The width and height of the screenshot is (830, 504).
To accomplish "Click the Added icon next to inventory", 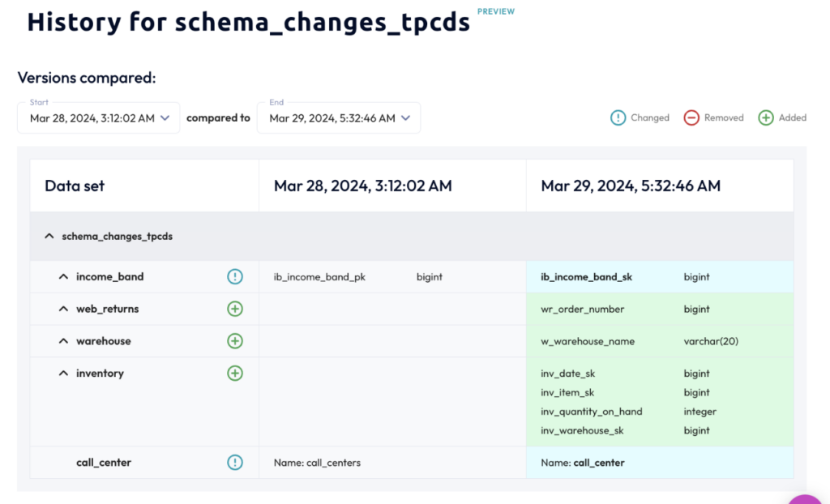I will [x=235, y=373].
